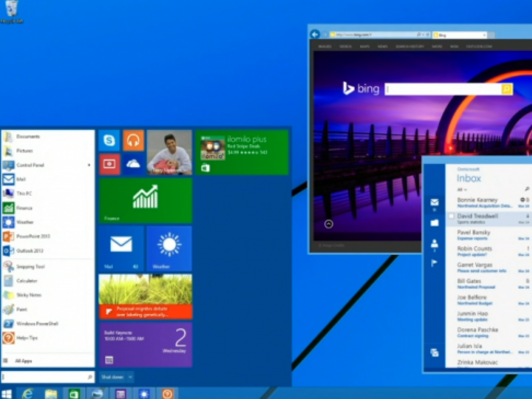Expand the Control Panel submenu arrow
Screen dimensions: 532x399
(x=89, y=165)
